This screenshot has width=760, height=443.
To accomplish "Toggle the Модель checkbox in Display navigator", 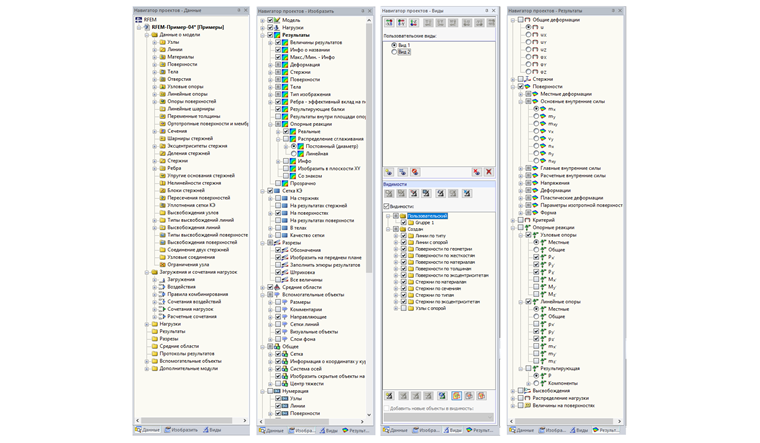I will 270,20.
